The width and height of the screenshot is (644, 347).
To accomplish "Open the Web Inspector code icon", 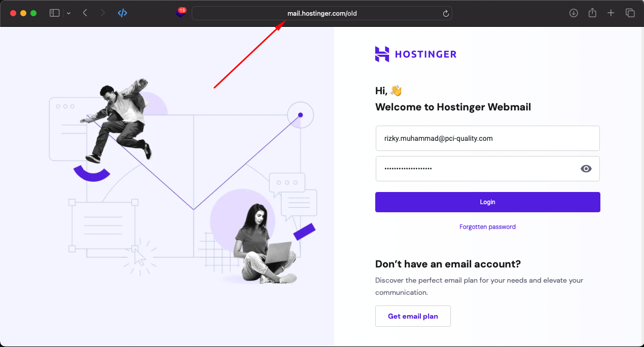I will click(122, 13).
